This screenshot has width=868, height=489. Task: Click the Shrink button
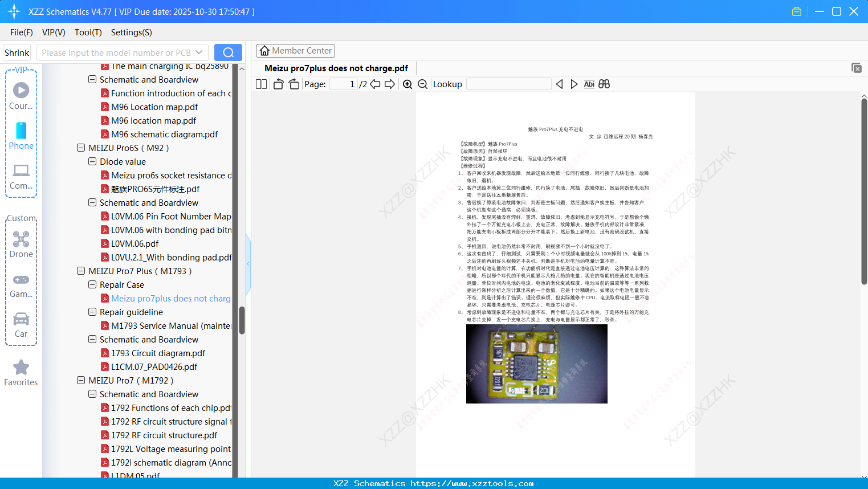(x=17, y=52)
